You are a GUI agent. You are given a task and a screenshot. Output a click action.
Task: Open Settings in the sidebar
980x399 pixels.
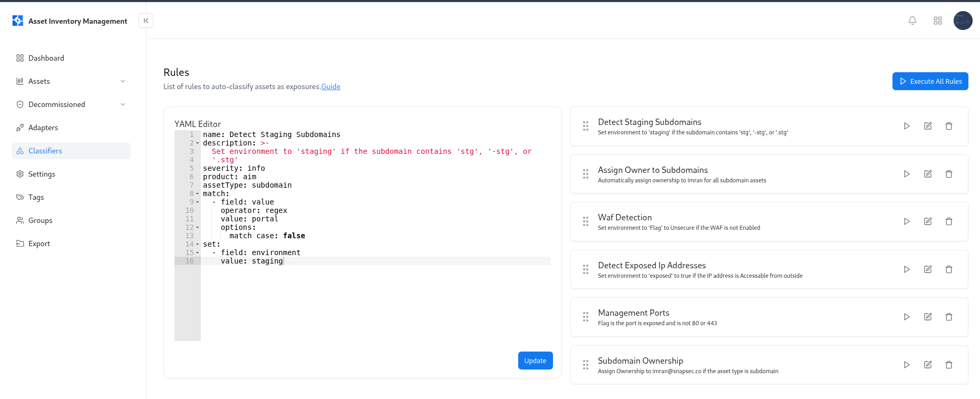71,174
